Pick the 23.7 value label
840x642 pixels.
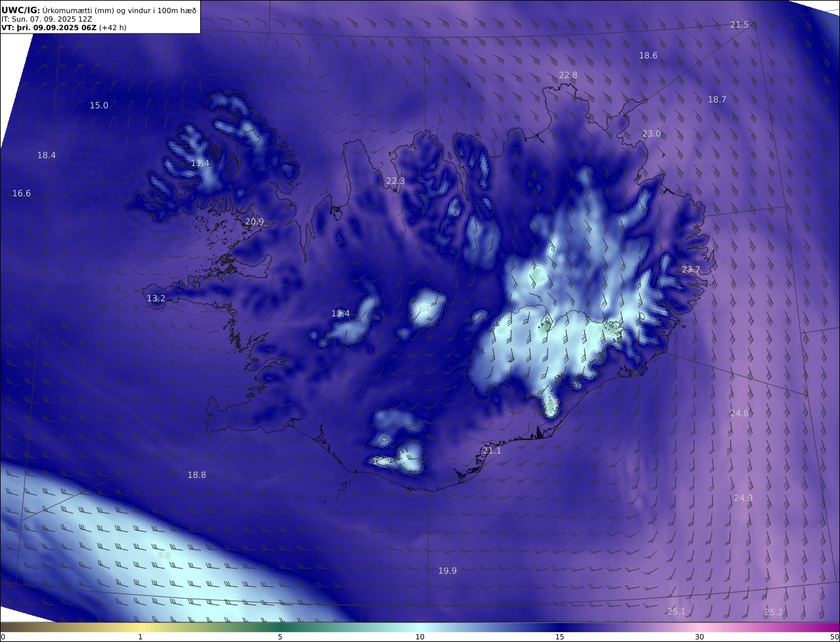[x=691, y=270]
